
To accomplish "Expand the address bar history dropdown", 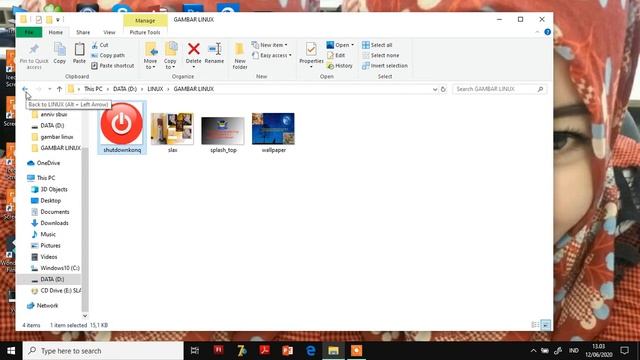I will point(435,89).
